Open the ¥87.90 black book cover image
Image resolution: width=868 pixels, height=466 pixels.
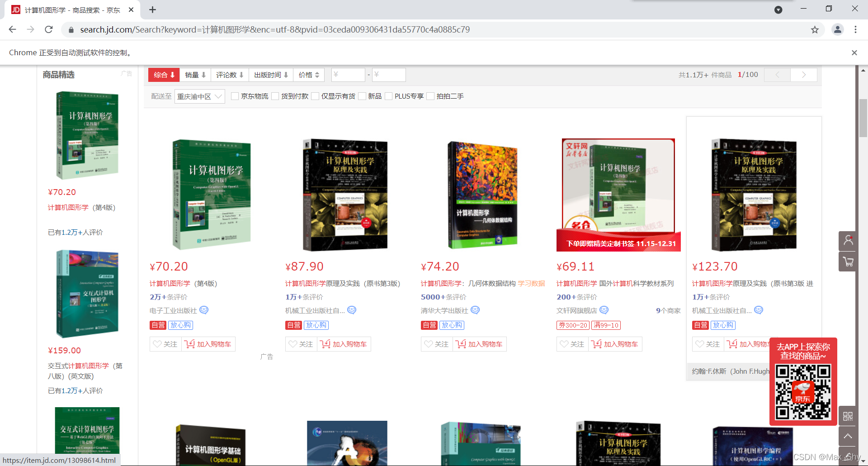click(345, 195)
